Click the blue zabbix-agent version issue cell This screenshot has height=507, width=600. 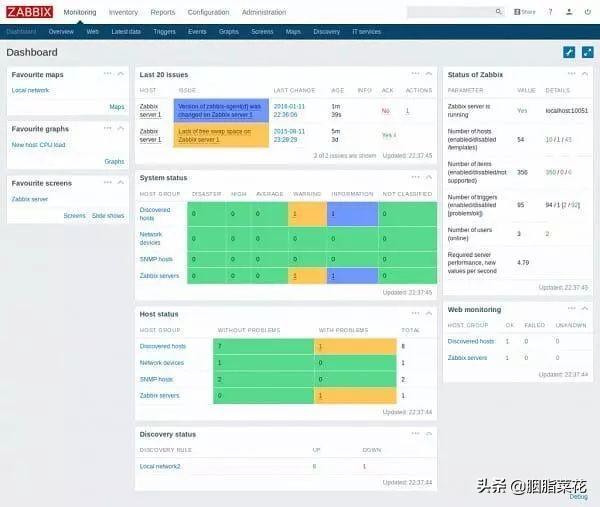(219, 110)
